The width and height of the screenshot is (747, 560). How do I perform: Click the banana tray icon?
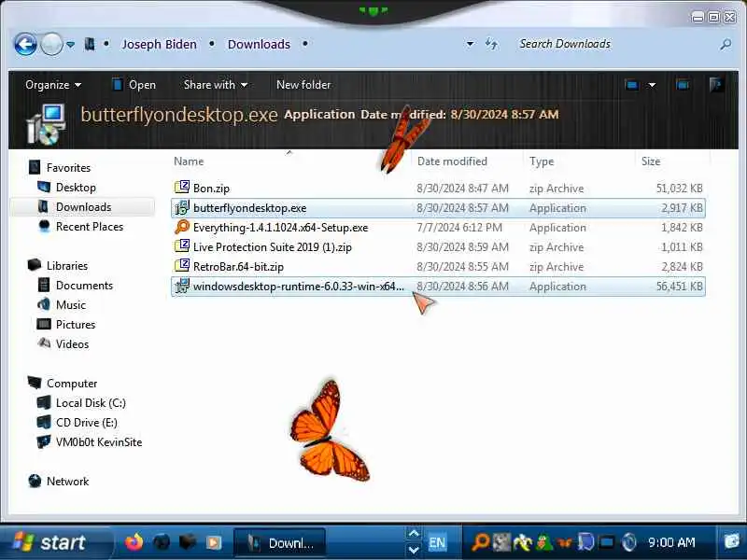[x=523, y=542]
